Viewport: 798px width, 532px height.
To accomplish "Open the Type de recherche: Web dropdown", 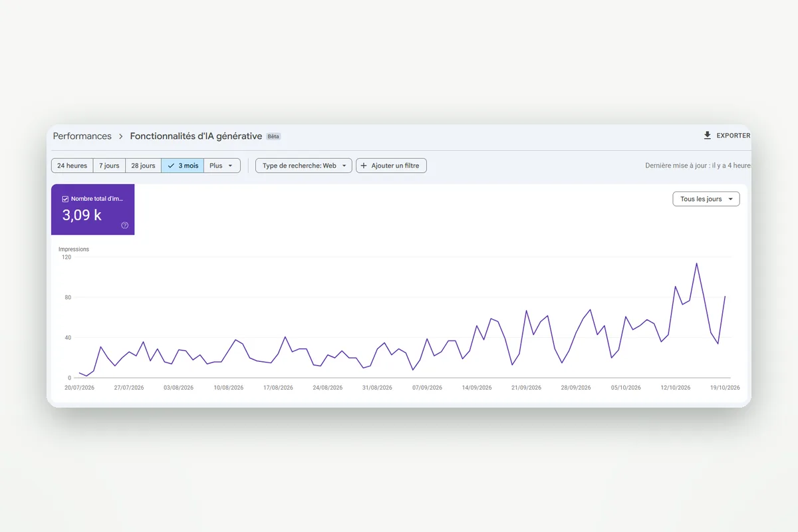I will click(x=304, y=166).
